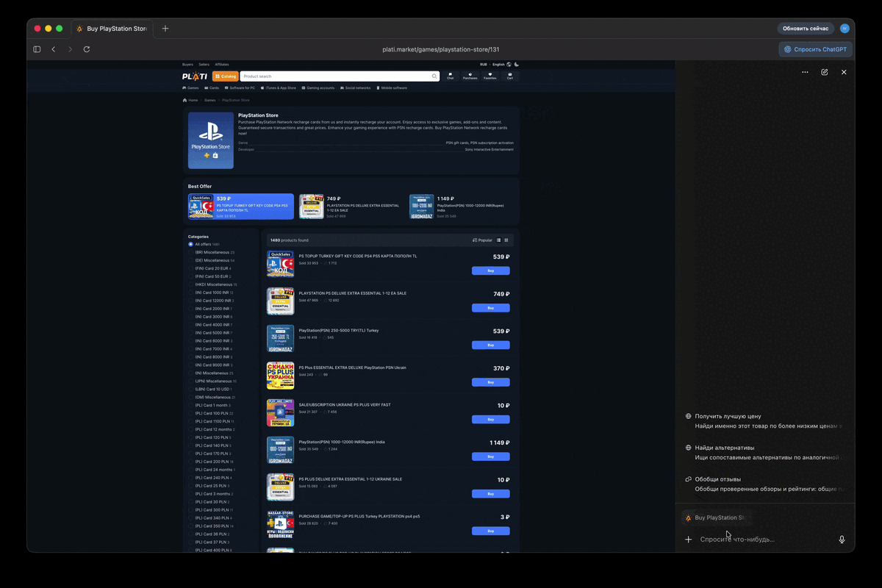Choose the Найди альтернативы suggestion
The image size is (882, 588).
point(764,452)
